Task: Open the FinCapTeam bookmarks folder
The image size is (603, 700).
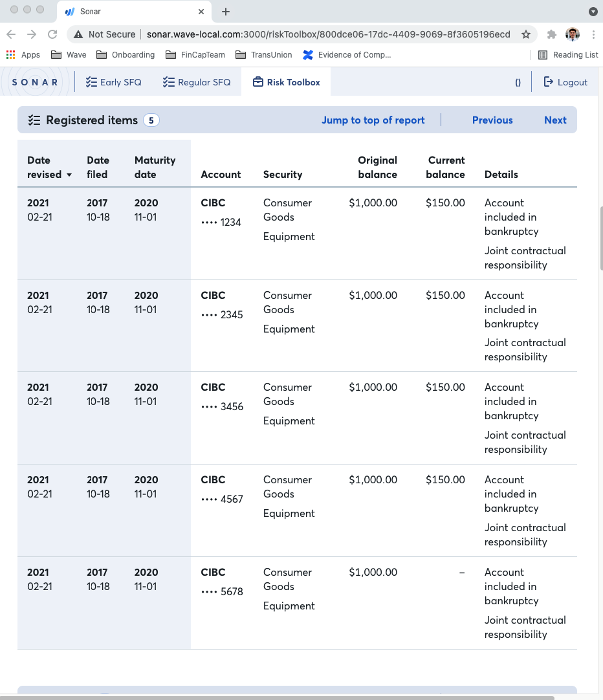Action: tap(195, 55)
